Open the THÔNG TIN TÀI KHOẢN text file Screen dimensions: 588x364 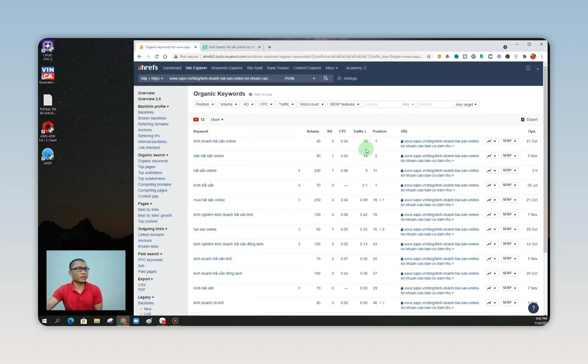click(48, 104)
